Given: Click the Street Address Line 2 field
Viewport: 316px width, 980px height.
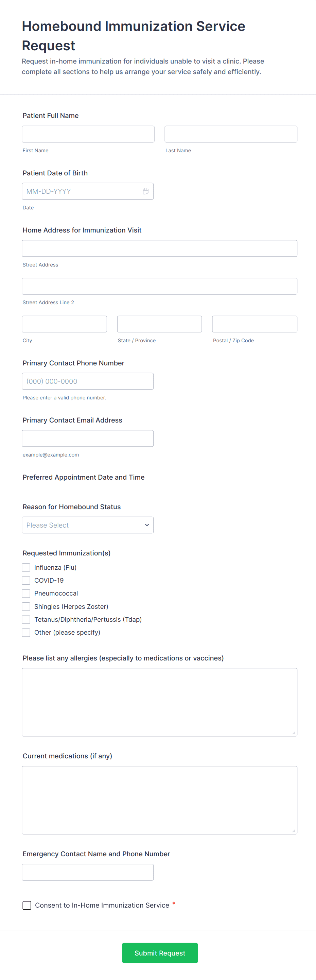Looking at the screenshot, I should 159,286.
